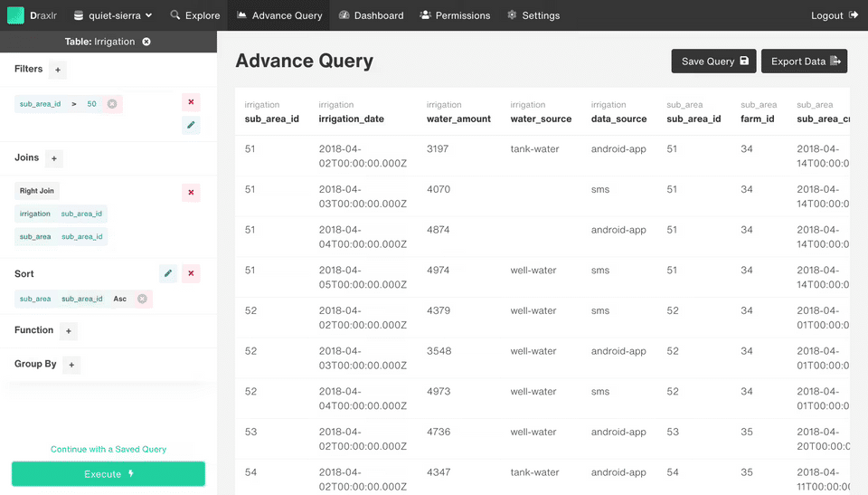The height and width of the screenshot is (495, 868).
Task: Click the Asc sort direction label
Action: click(119, 299)
